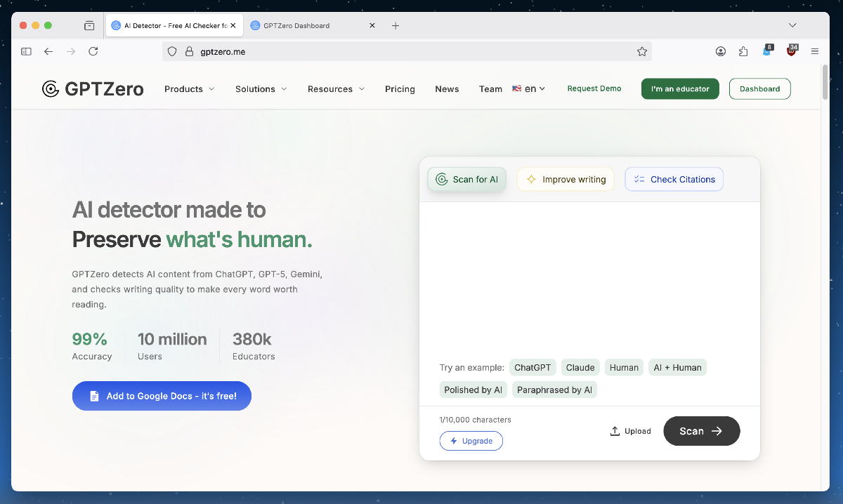
Task: Try the Human example
Action: [x=624, y=367]
